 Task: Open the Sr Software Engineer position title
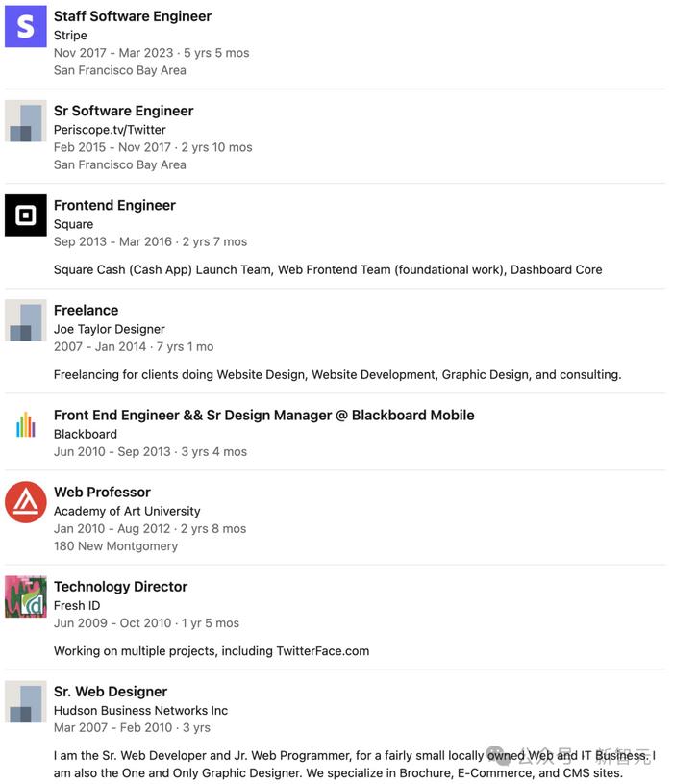click(123, 111)
